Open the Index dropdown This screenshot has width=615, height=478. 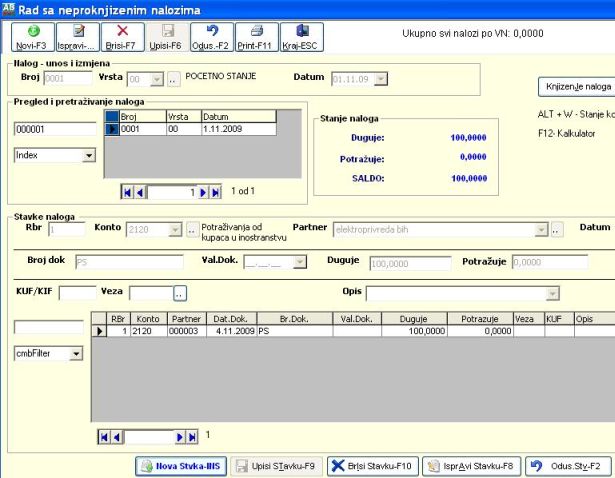[x=87, y=156]
